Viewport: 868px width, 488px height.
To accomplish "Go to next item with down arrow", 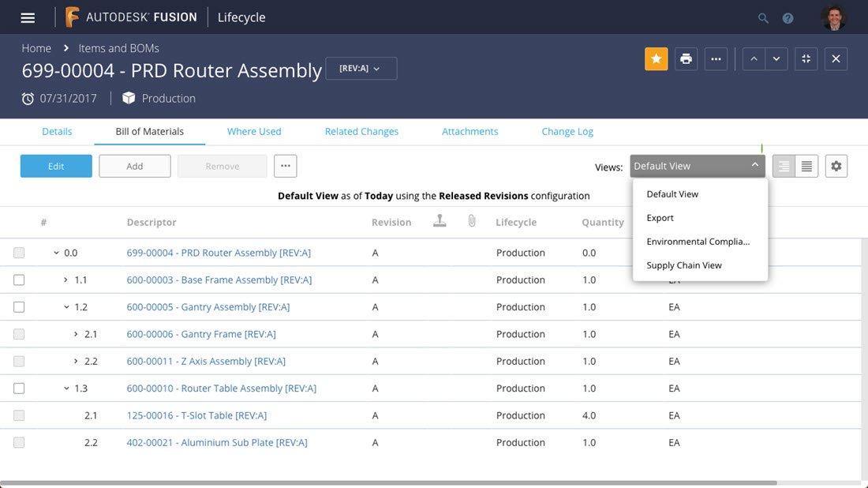I will (776, 58).
